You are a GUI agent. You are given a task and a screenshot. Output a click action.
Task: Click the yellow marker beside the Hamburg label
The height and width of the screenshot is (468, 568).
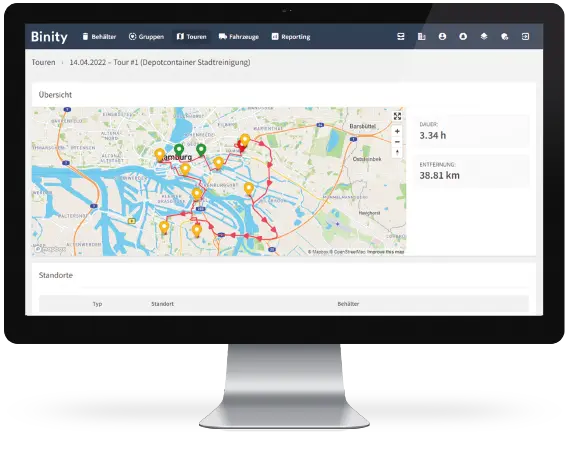tap(159, 155)
